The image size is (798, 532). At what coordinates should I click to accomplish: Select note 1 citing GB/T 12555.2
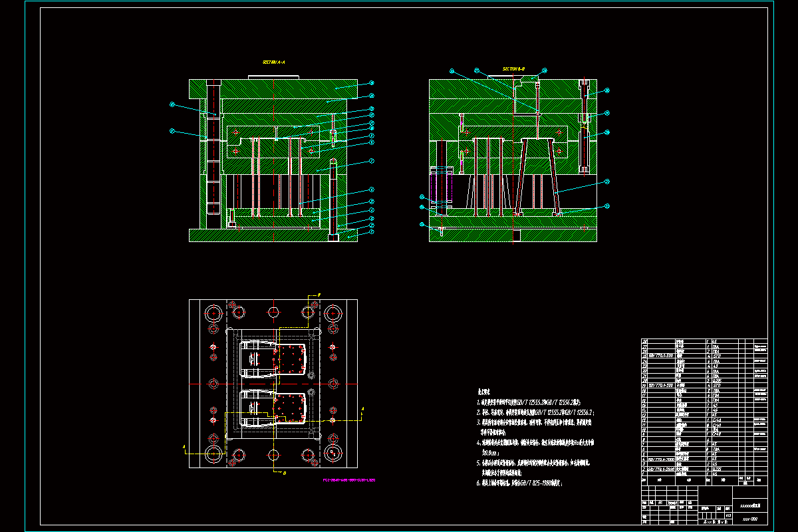tap(530, 402)
